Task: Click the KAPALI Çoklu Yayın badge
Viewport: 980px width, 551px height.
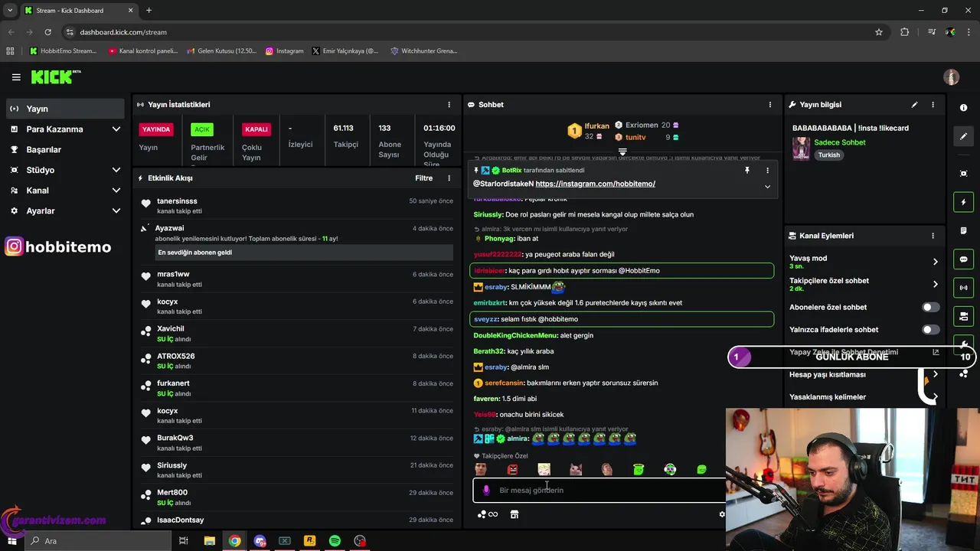Action: [x=256, y=129]
